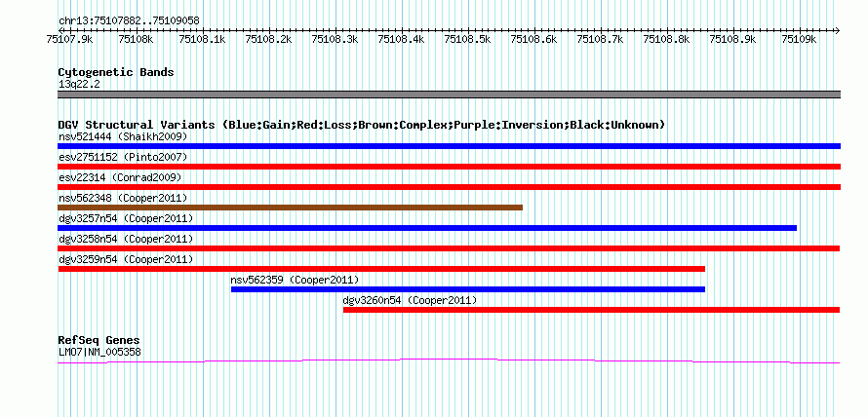Select the blue nsv562359 gain bar
Viewport: 868px width, 417px height.
click(x=468, y=289)
